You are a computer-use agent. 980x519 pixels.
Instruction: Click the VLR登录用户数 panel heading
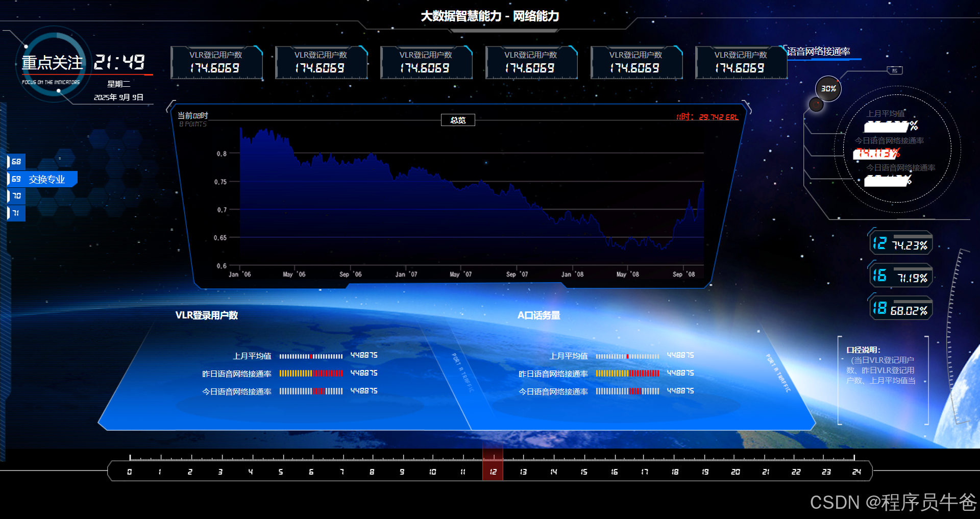(x=207, y=315)
